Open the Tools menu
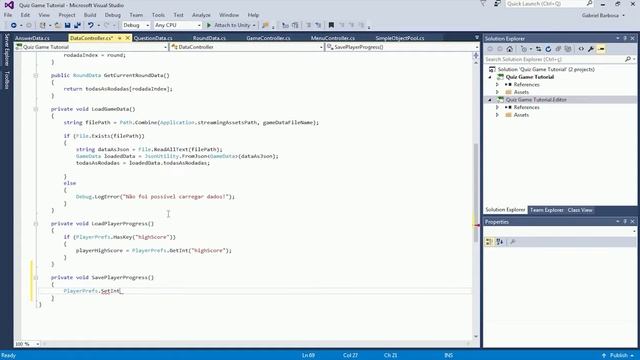640x360 pixels. pyautogui.click(x=158, y=15)
